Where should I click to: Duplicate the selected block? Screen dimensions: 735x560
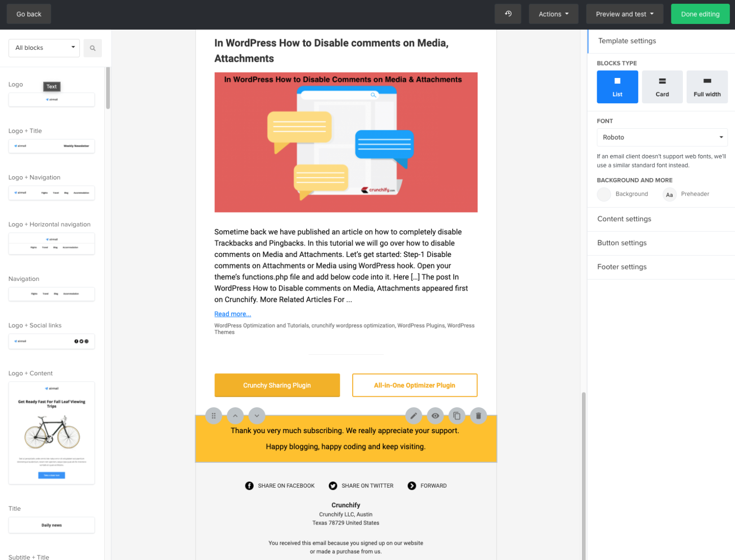[457, 415]
